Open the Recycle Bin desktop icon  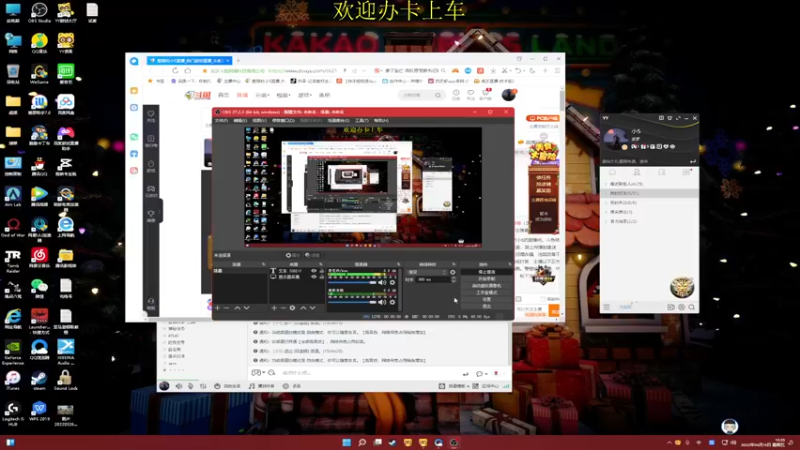13,74
